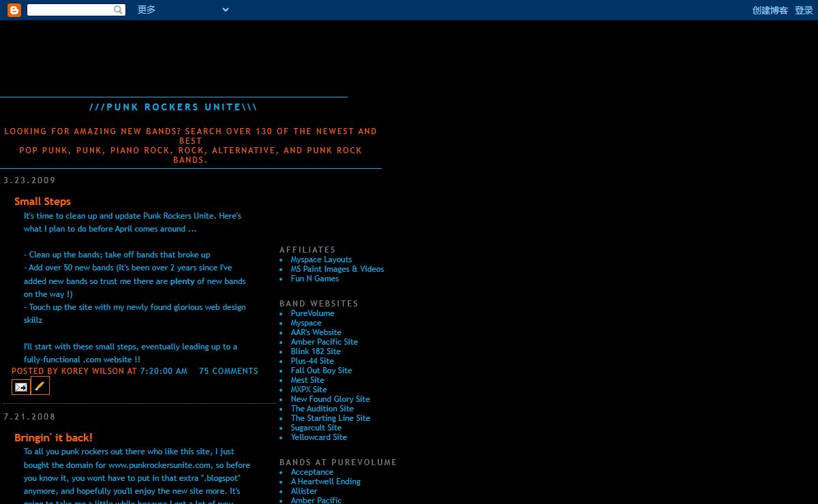
Task: Open New Found Glory Site link
Action: pos(331,399)
